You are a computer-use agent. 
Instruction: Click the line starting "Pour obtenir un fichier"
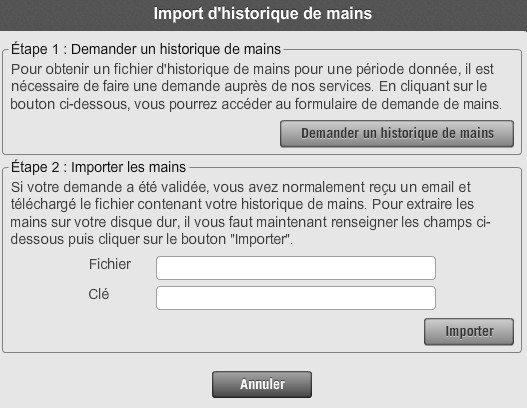(x=252, y=69)
